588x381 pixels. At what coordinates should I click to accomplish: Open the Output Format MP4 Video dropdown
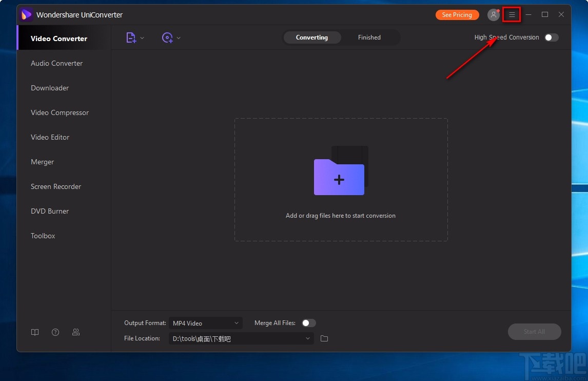coord(206,323)
